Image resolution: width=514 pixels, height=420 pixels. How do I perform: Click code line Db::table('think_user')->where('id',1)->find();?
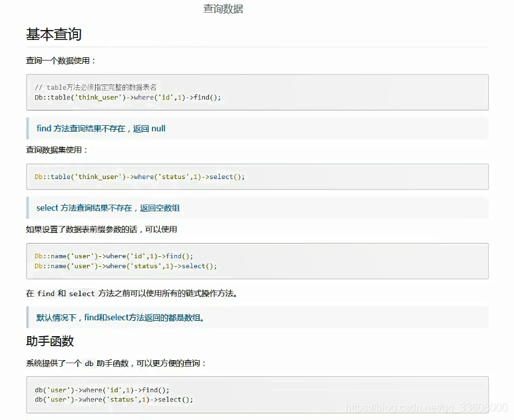tap(128, 97)
